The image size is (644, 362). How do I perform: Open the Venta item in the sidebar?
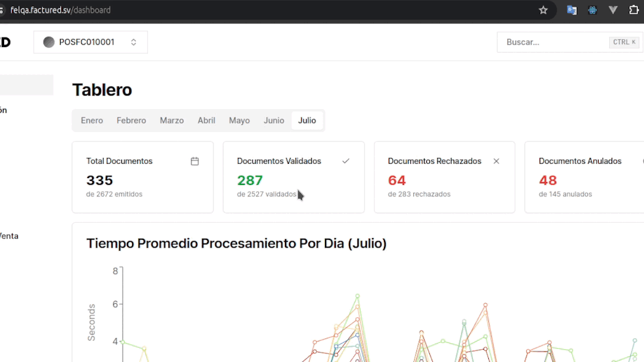click(9, 236)
